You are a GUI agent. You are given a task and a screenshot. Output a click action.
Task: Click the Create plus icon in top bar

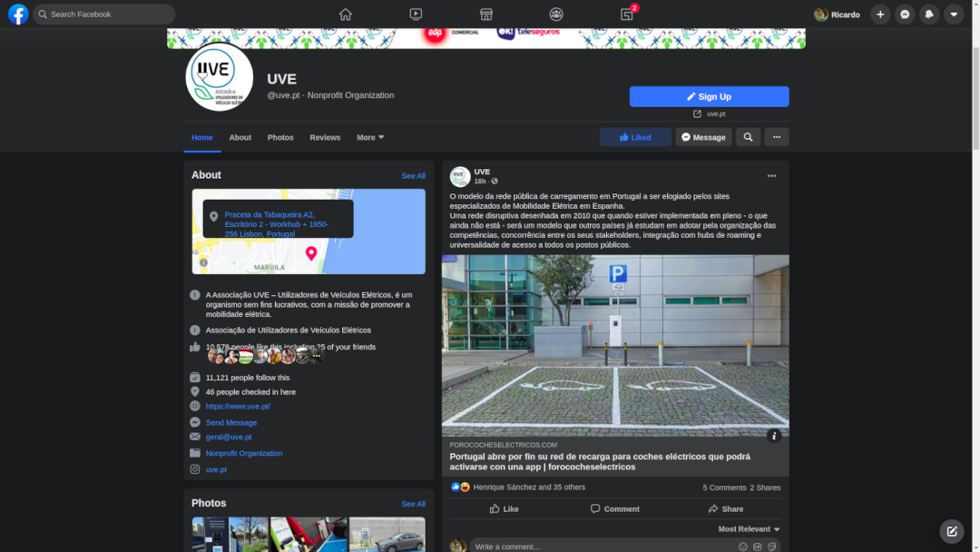[x=880, y=15]
